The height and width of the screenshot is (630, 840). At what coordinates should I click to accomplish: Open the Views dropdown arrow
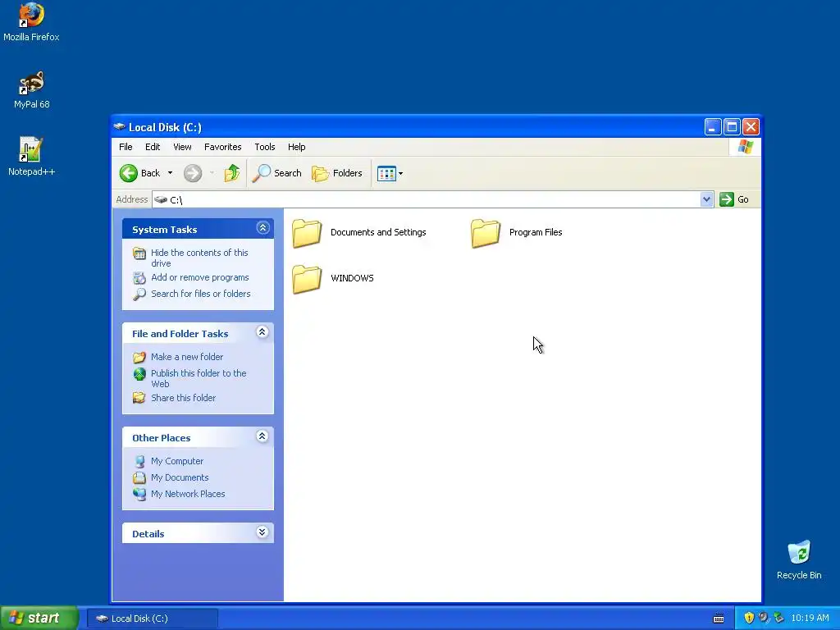pos(400,174)
